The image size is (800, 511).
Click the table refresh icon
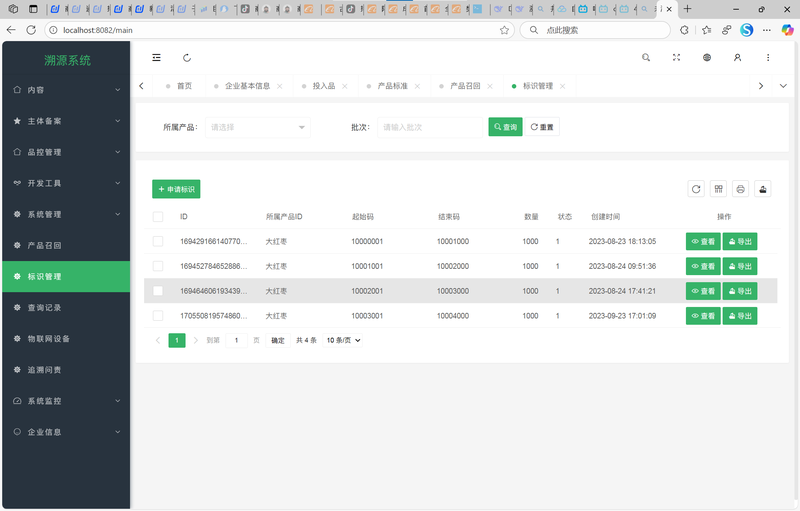pos(696,189)
